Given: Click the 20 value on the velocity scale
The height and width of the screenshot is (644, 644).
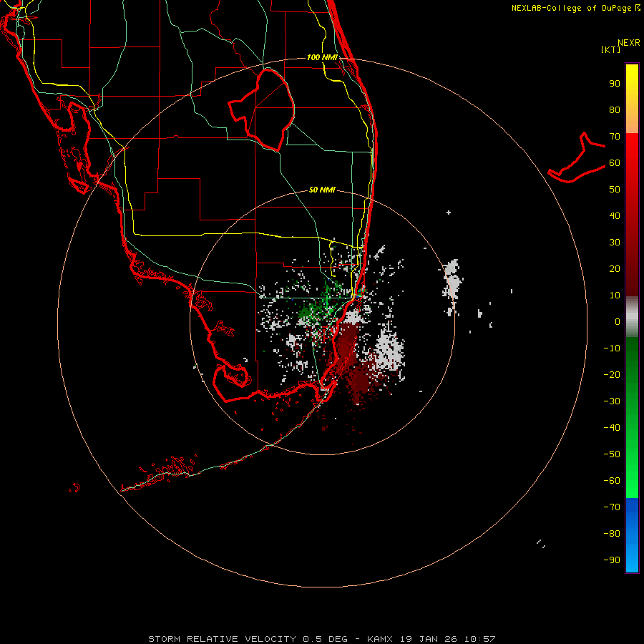Looking at the screenshot, I should click(x=615, y=268).
